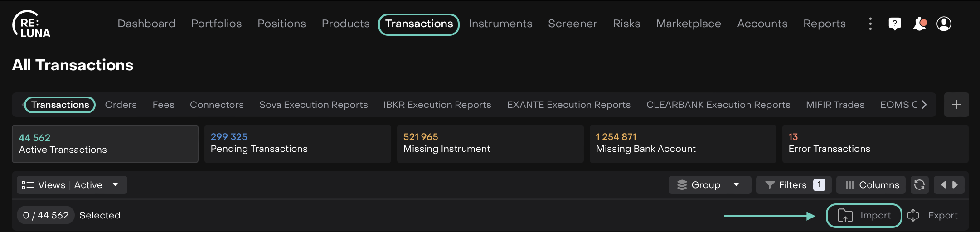Open the user profile icon

[944, 24]
